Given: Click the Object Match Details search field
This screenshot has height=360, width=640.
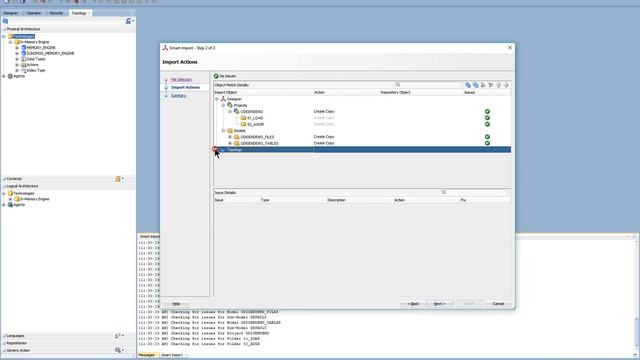Looking at the screenshot, I should tap(427, 85).
